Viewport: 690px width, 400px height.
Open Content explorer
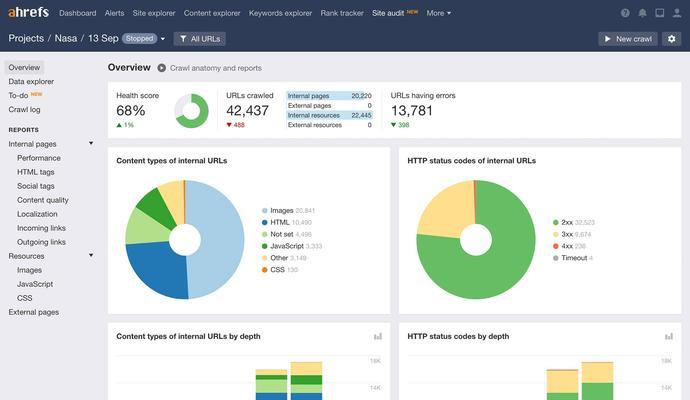(x=212, y=13)
